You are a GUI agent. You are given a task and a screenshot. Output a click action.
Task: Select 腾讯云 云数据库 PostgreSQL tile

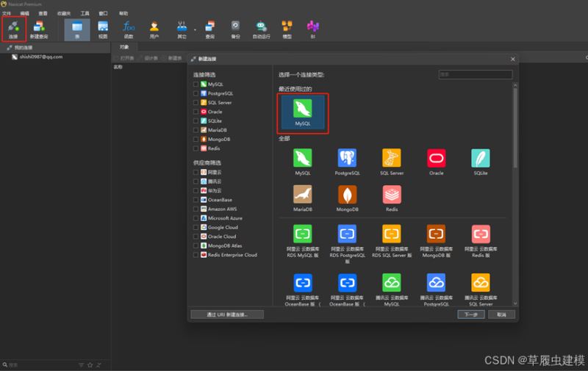[436, 289]
